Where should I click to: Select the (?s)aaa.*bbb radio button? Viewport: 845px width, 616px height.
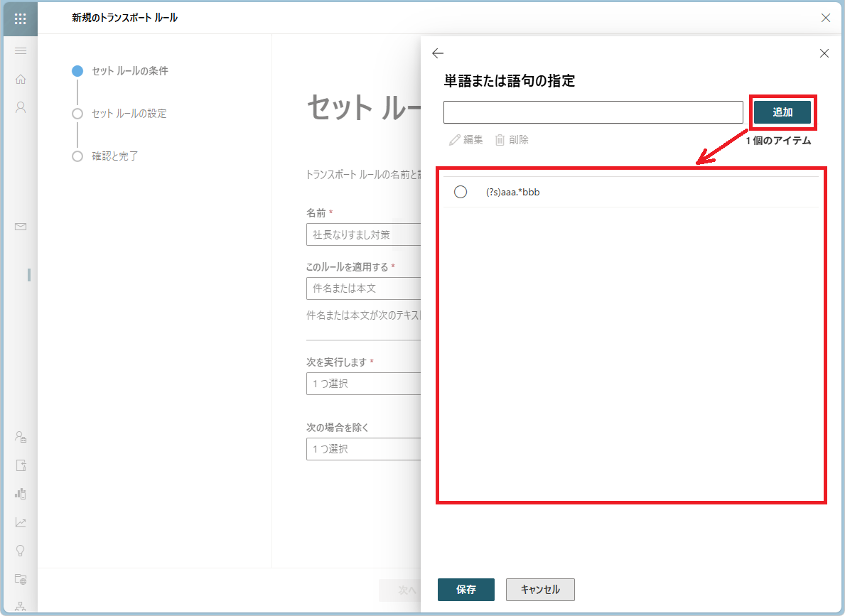pos(461,192)
